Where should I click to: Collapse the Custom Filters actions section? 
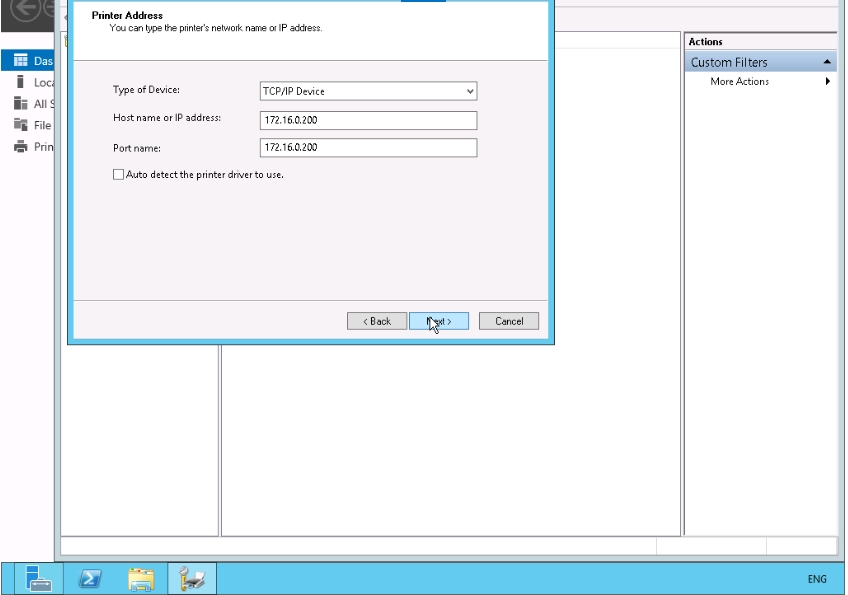(x=827, y=62)
